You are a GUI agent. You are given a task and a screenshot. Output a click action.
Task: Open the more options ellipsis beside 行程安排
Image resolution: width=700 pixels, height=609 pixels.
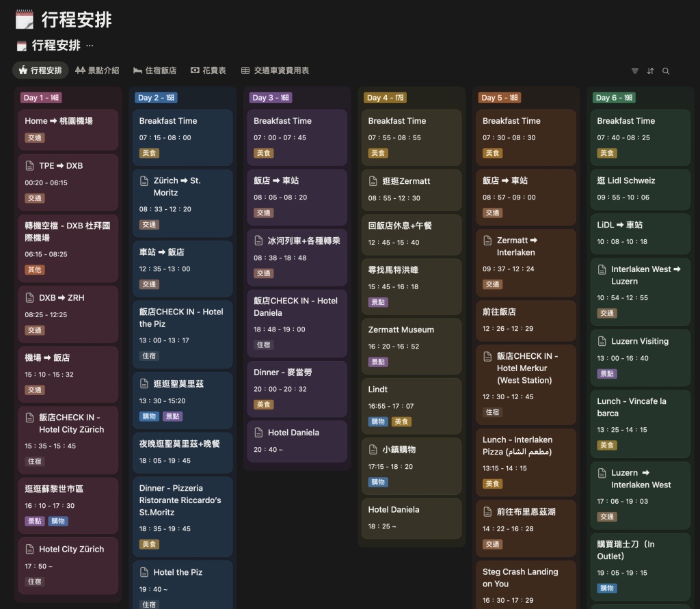point(90,45)
